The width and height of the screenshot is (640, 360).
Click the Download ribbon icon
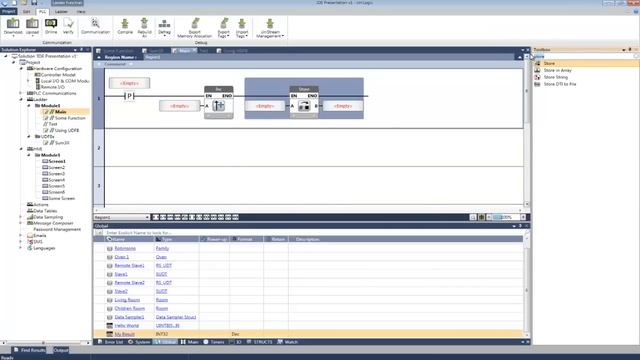pos(13,27)
